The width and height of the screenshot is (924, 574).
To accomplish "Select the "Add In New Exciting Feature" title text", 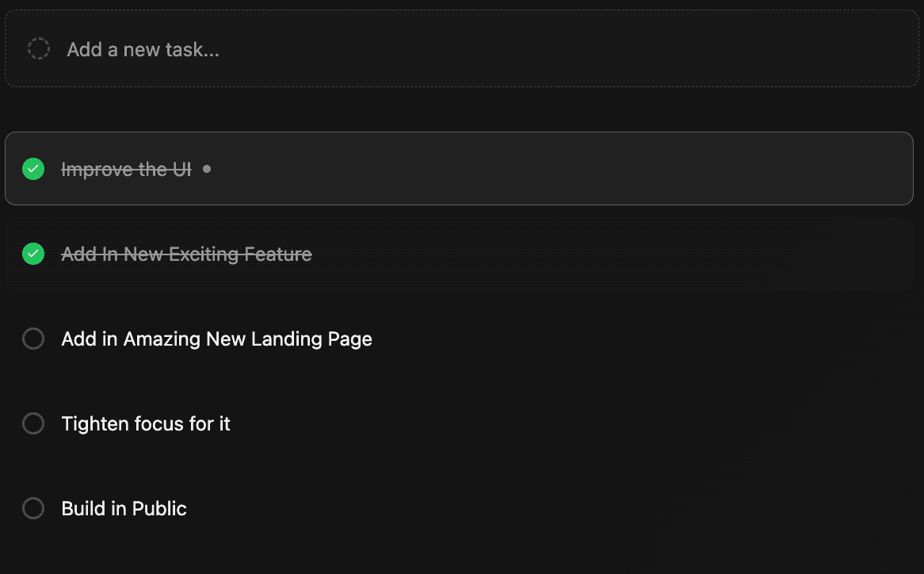I will click(x=186, y=254).
